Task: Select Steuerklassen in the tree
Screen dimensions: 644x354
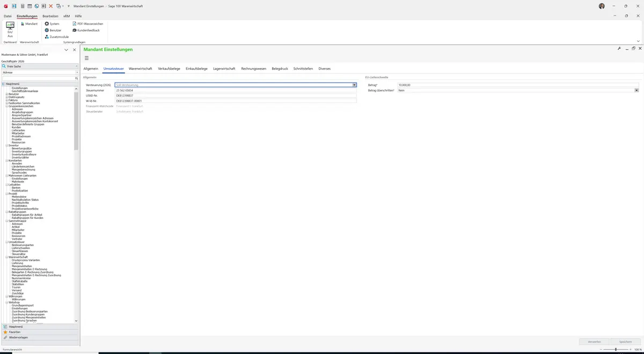Action: [20, 251]
